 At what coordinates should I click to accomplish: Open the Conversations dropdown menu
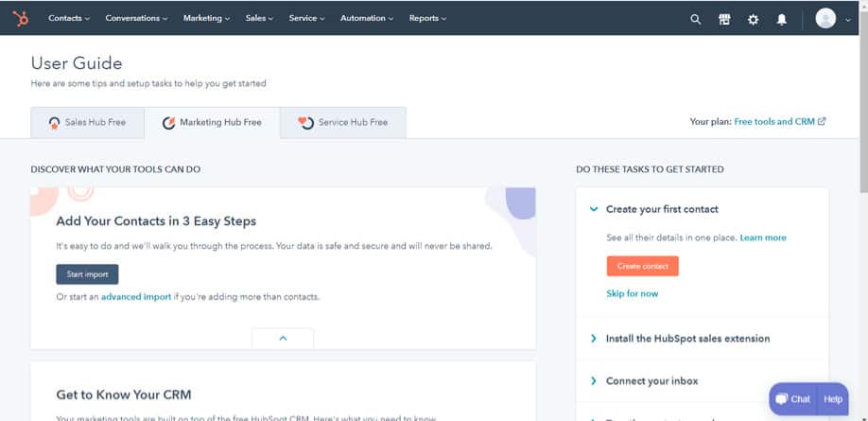coord(136,18)
